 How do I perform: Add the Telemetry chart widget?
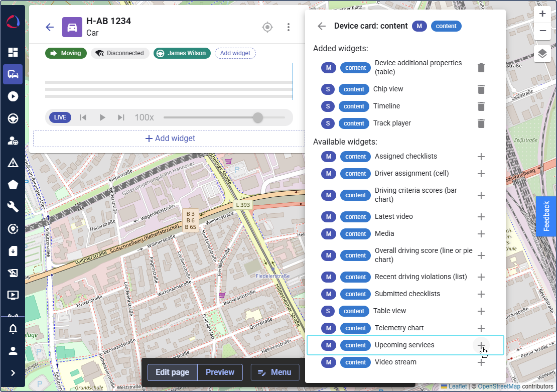click(x=481, y=328)
